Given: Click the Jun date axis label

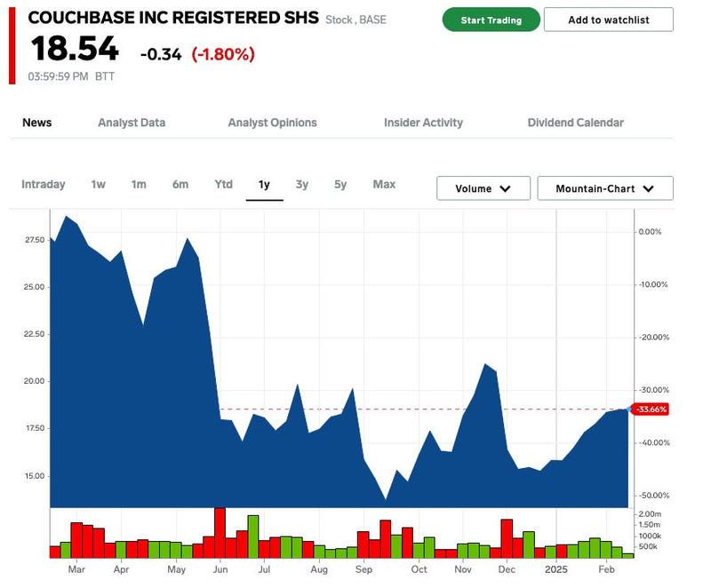Looking at the screenshot, I should coord(220,569).
